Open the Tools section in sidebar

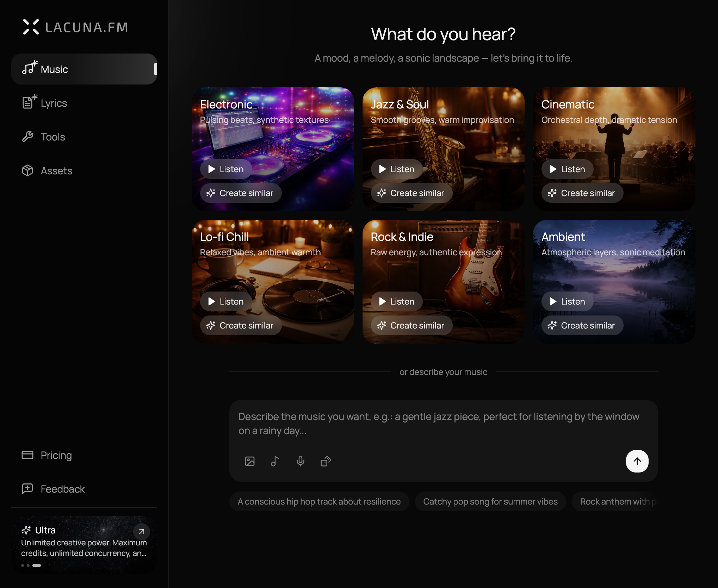(84, 137)
